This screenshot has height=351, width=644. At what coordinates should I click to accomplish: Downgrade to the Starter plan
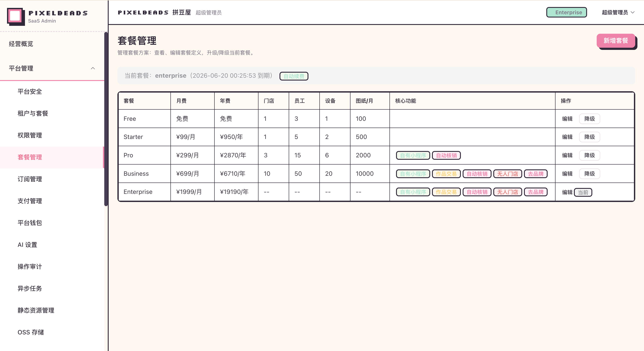(x=589, y=137)
